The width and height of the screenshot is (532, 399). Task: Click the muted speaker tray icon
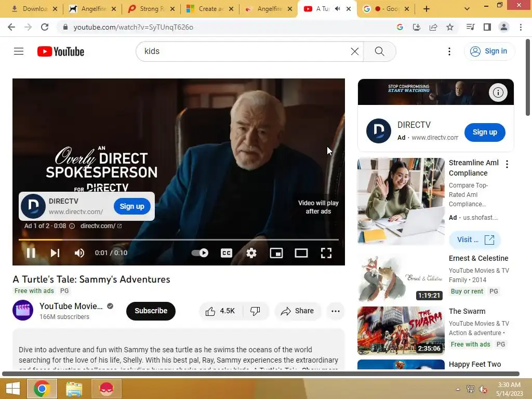click(483, 389)
